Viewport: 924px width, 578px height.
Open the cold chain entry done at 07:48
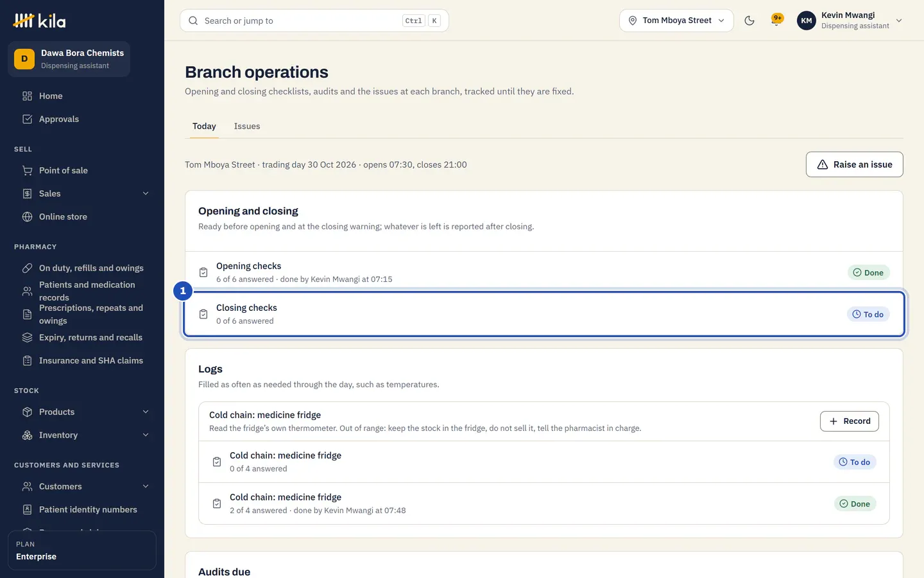(x=544, y=504)
